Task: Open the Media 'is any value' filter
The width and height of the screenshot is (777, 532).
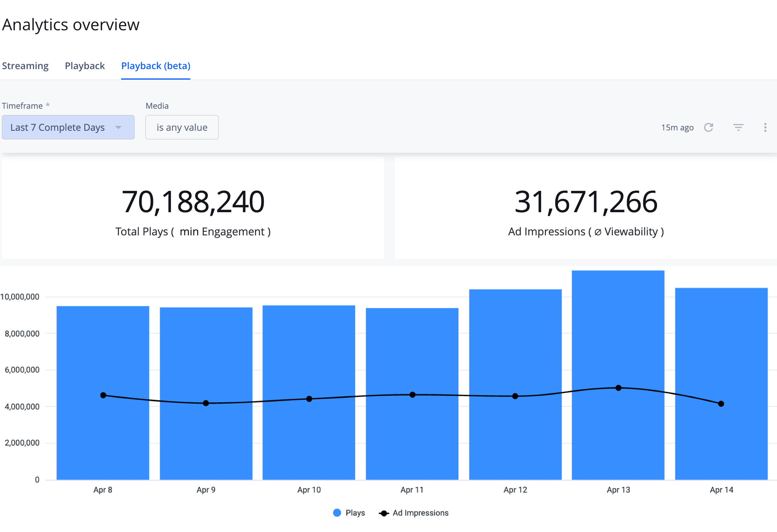Action: tap(182, 127)
